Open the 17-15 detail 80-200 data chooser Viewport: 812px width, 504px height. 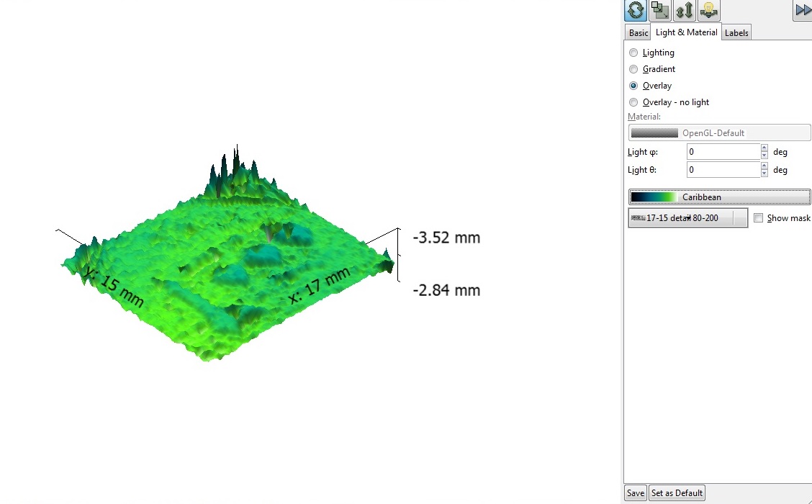pyautogui.click(x=687, y=218)
